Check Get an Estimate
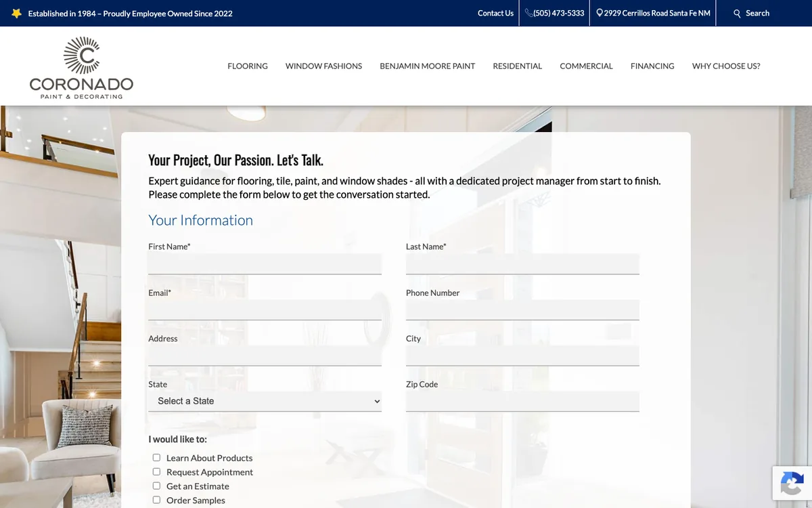The image size is (812, 508). 156,486
